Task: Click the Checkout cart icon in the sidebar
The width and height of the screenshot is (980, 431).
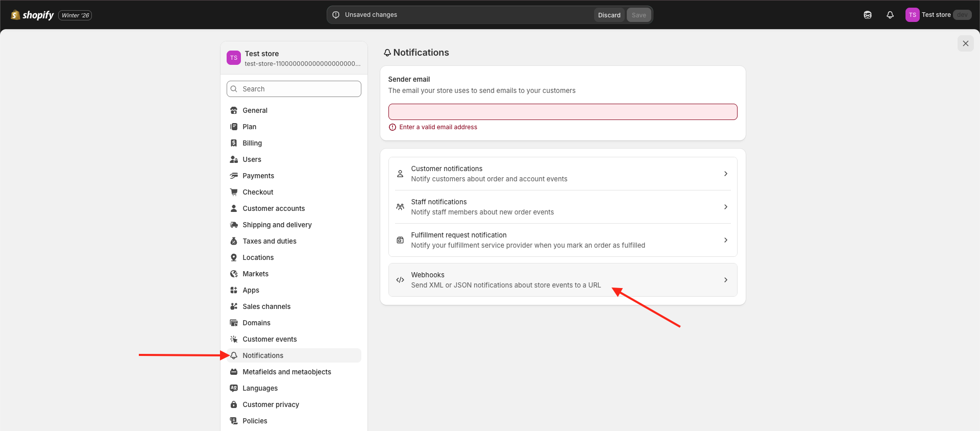Action: tap(234, 192)
